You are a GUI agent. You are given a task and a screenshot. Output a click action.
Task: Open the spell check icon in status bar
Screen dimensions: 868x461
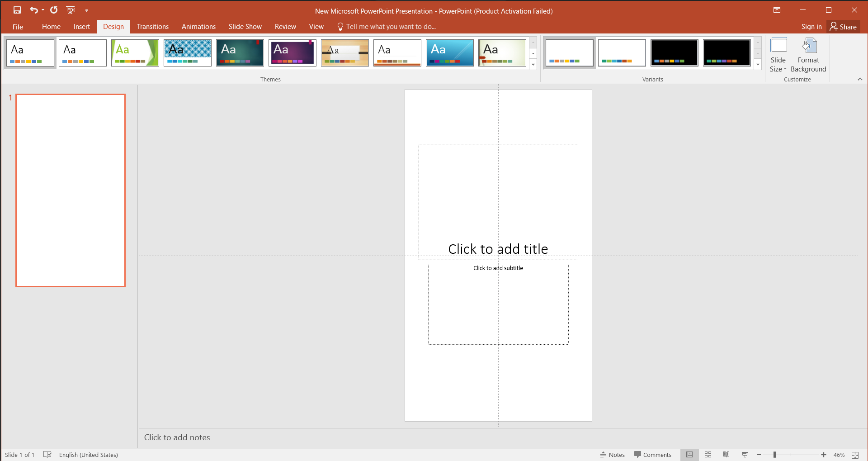pyautogui.click(x=47, y=454)
